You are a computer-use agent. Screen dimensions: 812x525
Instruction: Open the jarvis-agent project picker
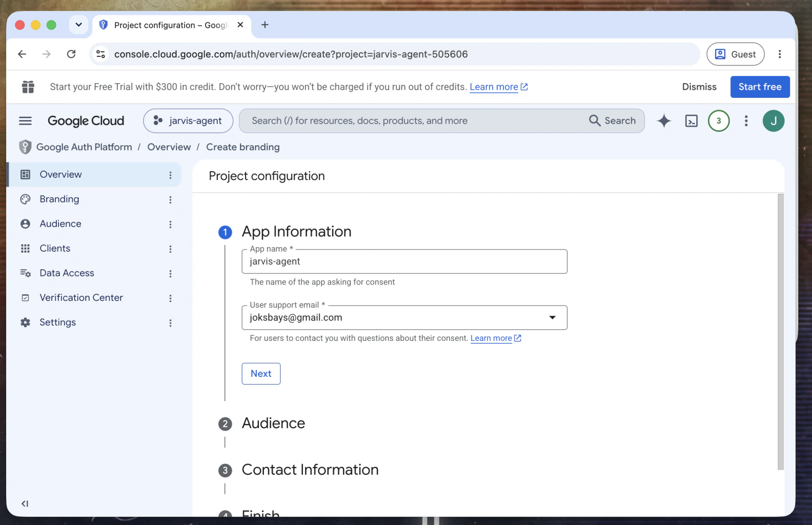tap(188, 121)
